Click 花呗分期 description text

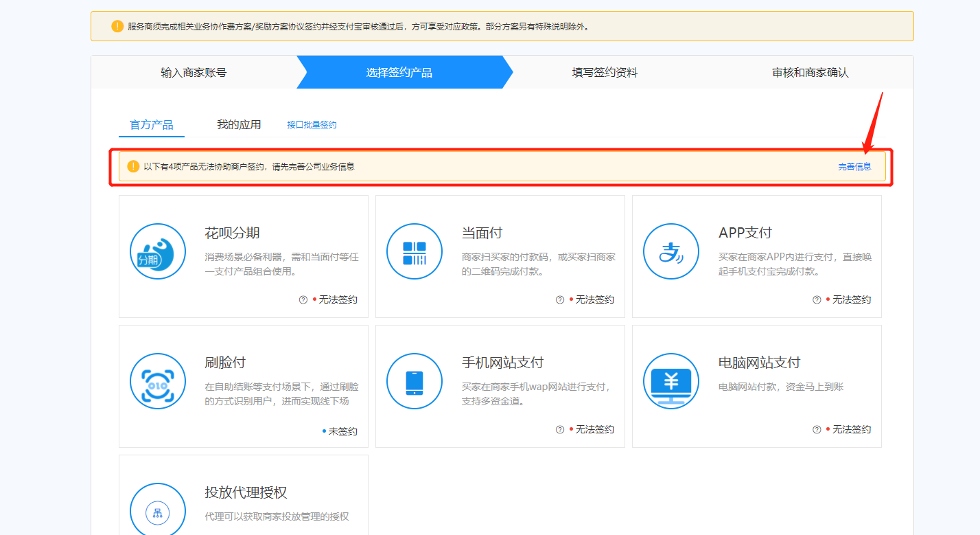tap(281, 264)
